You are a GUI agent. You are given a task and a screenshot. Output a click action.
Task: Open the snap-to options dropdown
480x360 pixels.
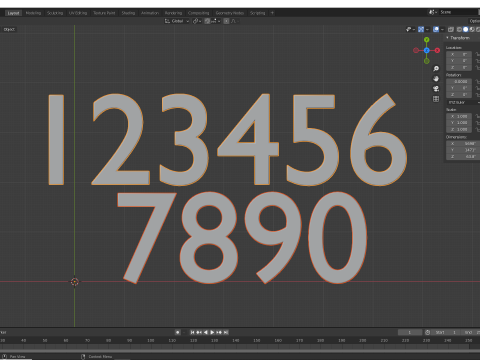(x=215, y=21)
